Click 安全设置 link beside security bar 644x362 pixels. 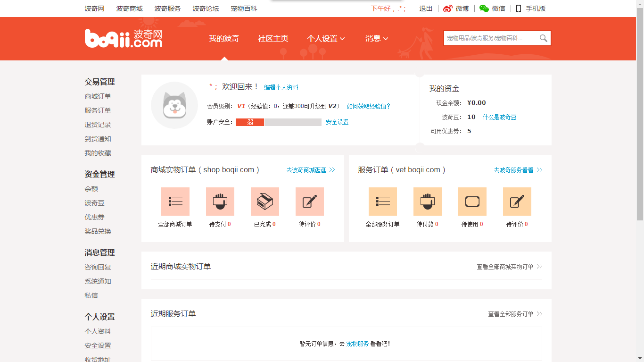[337, 122]
